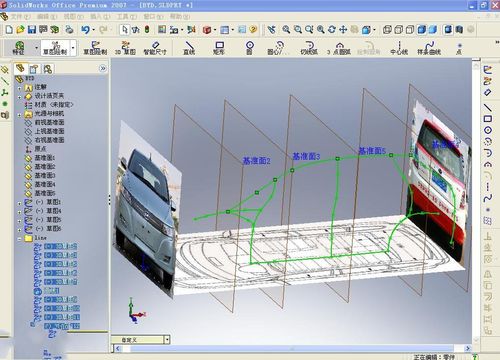This screenshot has width=500, height=360.
Task: Select the Rectangle (矩形) sketch tool
Action: point(219,48)
